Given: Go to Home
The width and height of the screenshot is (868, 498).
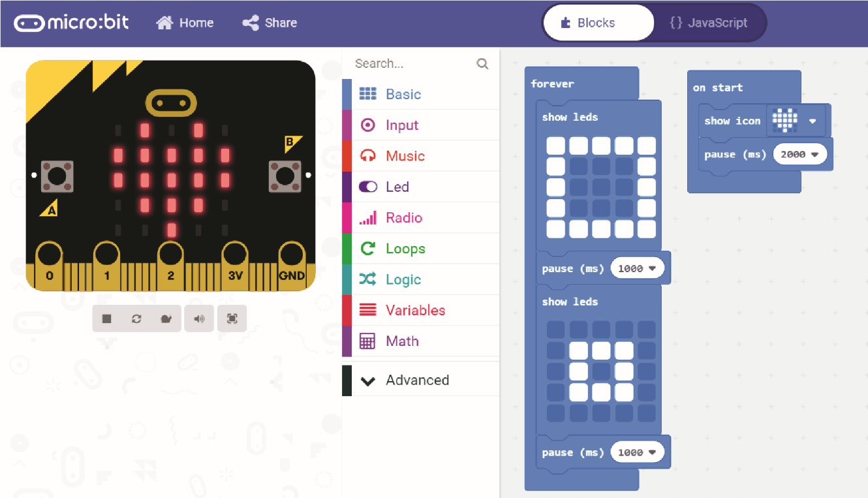Looking at the screenshot, I should point(185,23).
